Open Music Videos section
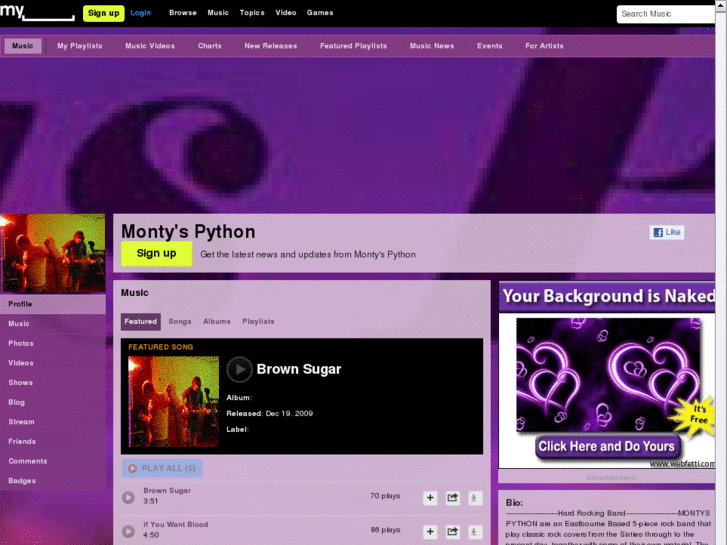727x545 pixels. tap(150, 46)
